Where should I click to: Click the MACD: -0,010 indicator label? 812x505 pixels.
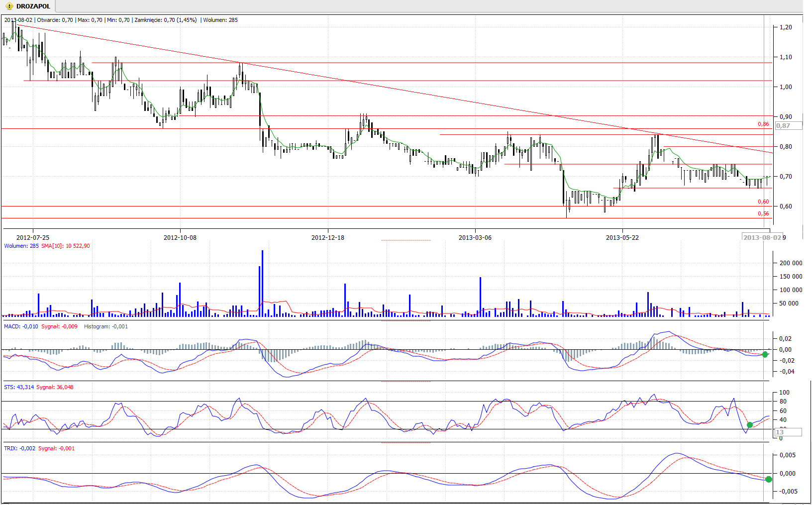21,326
